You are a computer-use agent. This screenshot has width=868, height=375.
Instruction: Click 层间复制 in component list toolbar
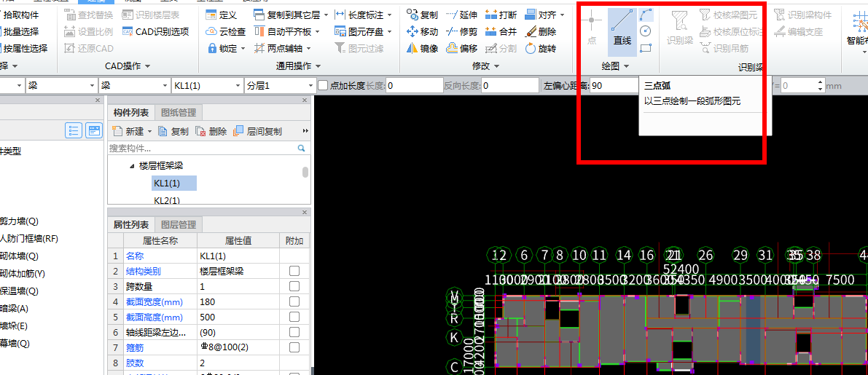257,132
